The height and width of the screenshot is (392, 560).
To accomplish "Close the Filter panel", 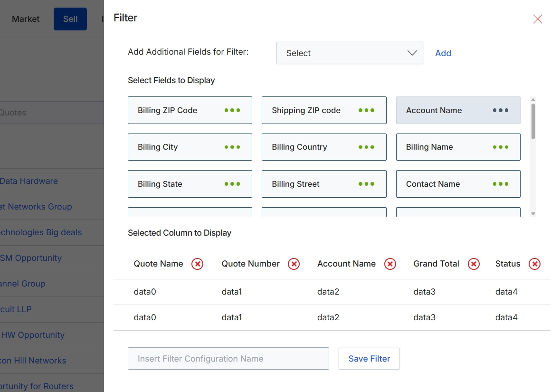I will click(538, 19).
